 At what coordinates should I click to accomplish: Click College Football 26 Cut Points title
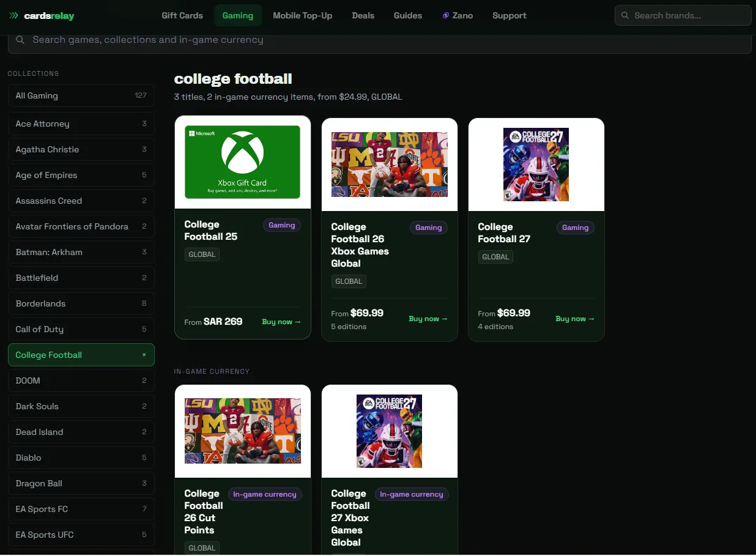pos(204,512)
